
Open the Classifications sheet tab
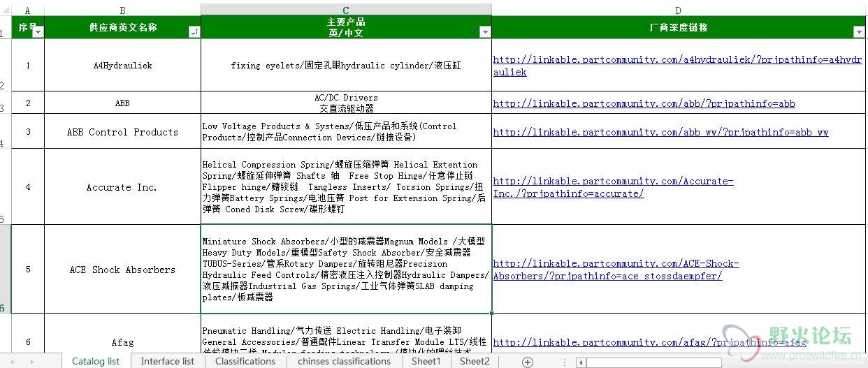click(245, 362)
